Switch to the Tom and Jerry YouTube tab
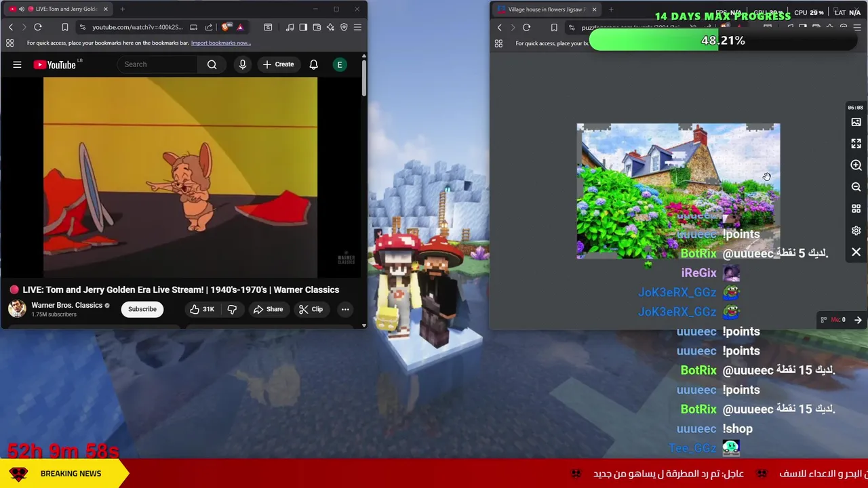The width and height of the screenshot is (868, 488). (x=58, y=9)
